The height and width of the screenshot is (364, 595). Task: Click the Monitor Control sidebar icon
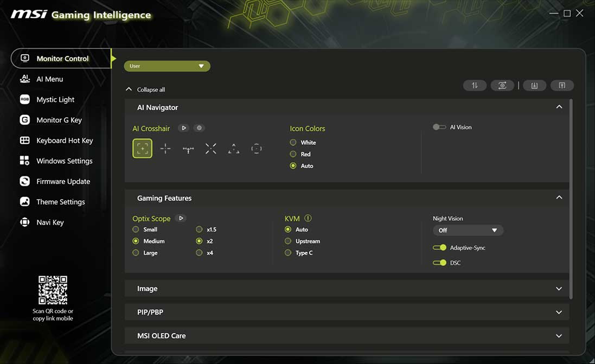pyautogui.click(x=24, y=58)
